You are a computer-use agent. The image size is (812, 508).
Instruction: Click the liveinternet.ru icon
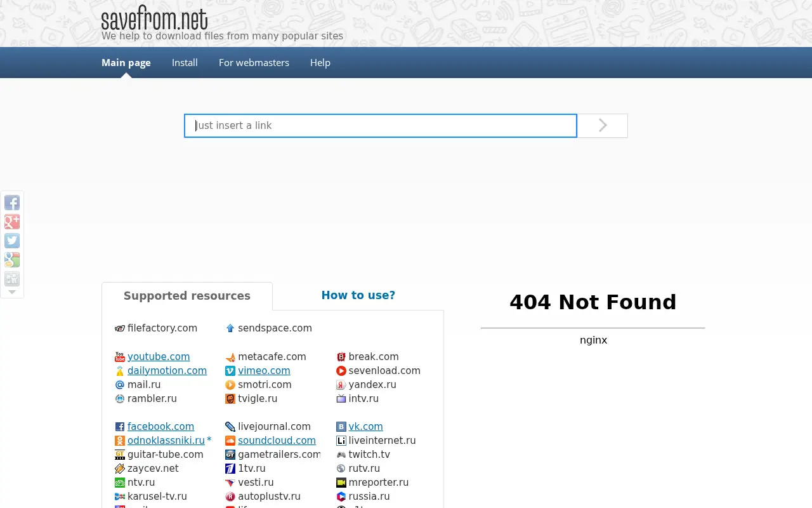point(341,441)
